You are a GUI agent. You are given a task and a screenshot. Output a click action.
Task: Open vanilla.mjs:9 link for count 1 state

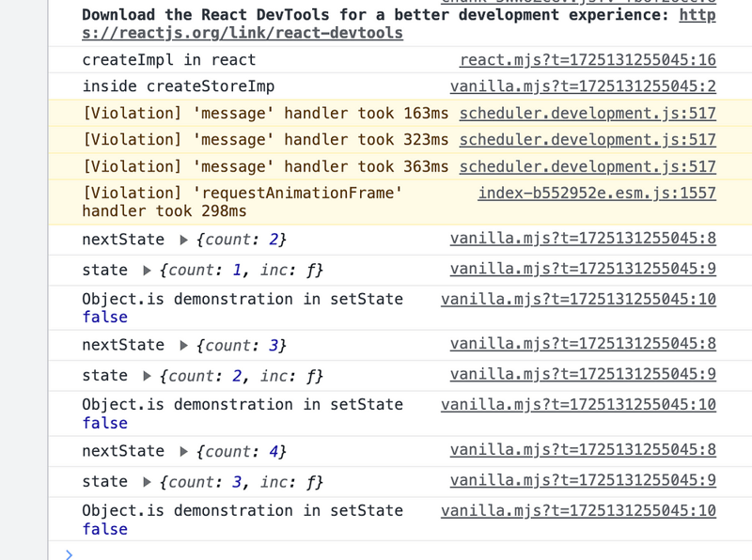click(x=583, y=269)
